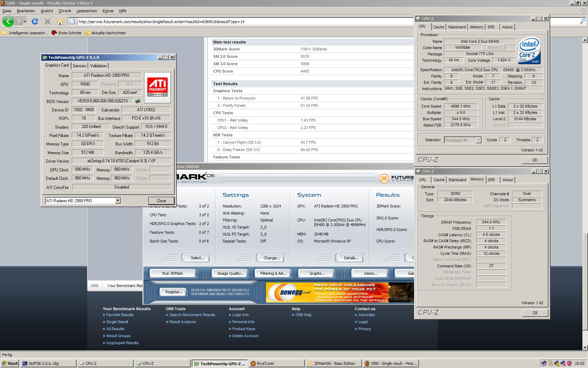Click the Graphs... button
The width and height of the screenshot is (588, 368).
pyautogui.click(x=317, y=273)
